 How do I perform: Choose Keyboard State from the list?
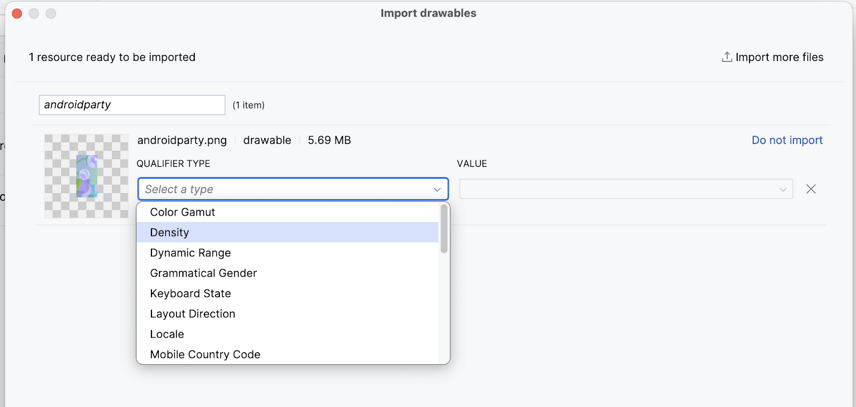190,293
